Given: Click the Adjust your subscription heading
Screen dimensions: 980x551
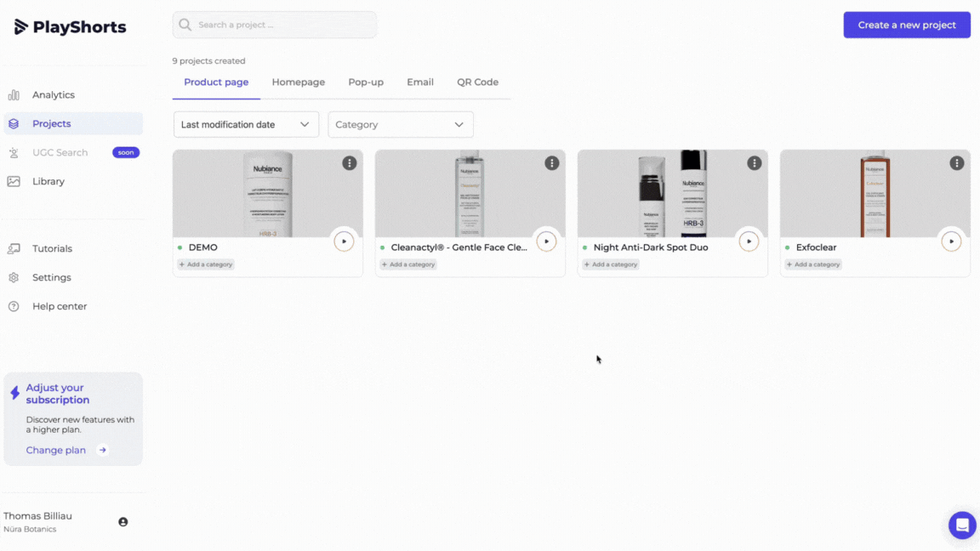Looking at the screenshot, I should click(x=58, y=394).
